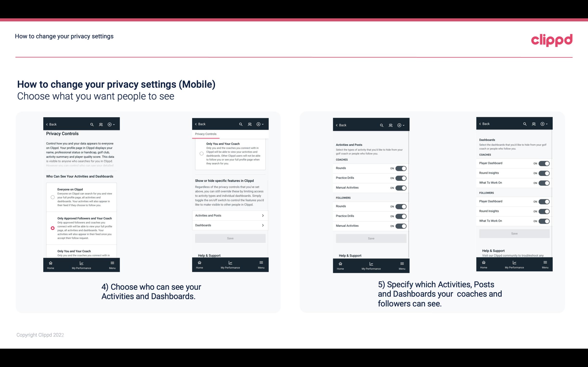Tap the Back chevron arrow in header
This screenshot has height=367, width=588.
[x=47, y=124]
